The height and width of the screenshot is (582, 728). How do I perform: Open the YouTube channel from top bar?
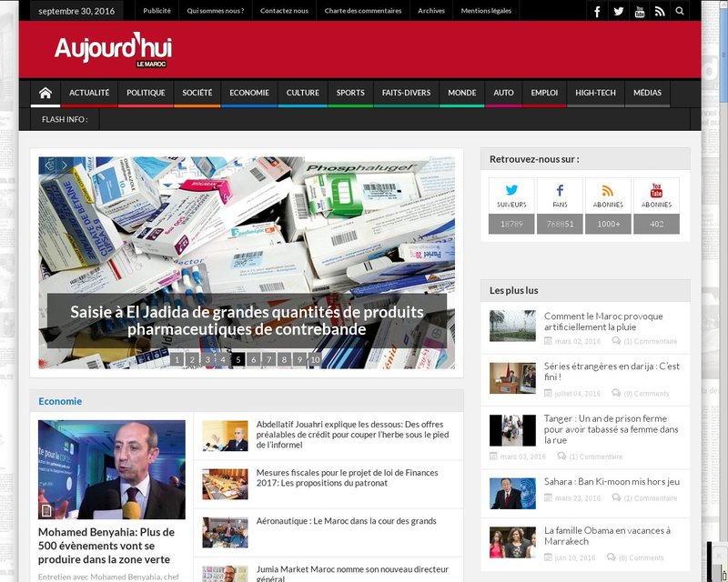[x=640, y=11]
